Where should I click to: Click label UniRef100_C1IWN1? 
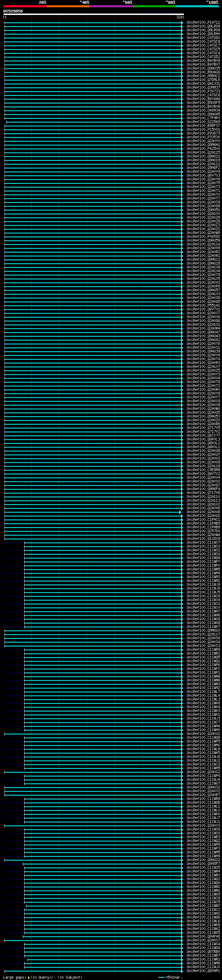click(x=203, y=891)
